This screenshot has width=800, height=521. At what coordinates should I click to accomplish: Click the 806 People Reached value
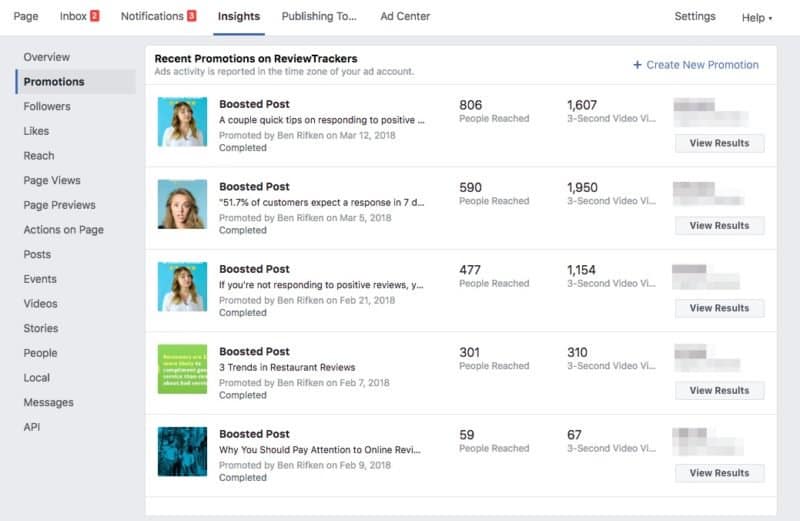click(470, 105)
